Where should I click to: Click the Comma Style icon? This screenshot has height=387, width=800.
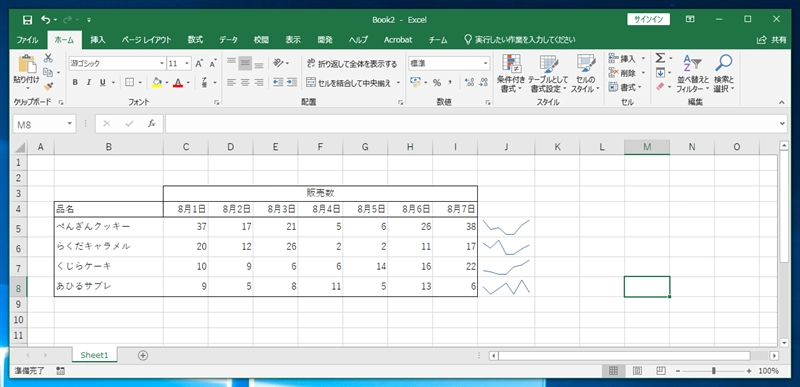point(451,82)
